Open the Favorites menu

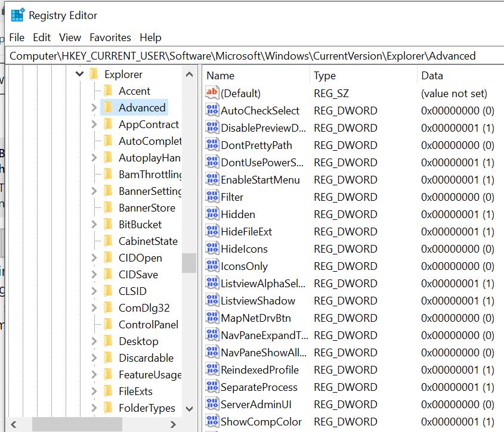click(x=110, y=38)
